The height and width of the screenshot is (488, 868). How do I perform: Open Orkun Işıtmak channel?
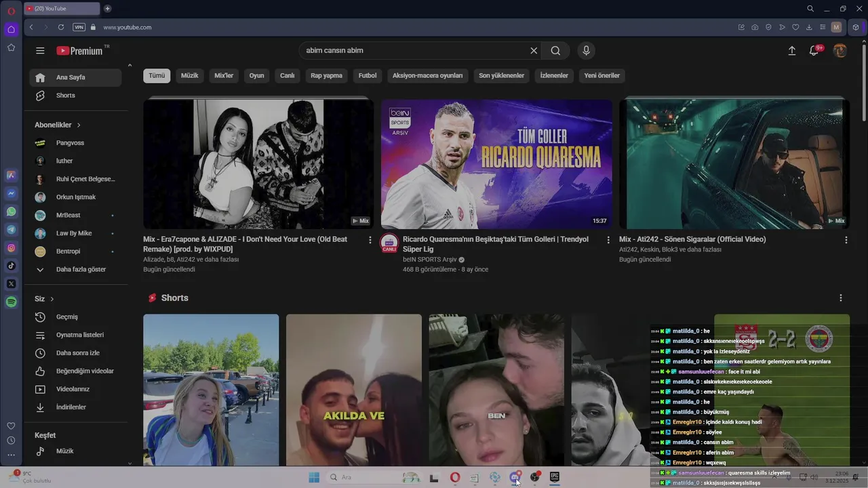tap(75, 197)
